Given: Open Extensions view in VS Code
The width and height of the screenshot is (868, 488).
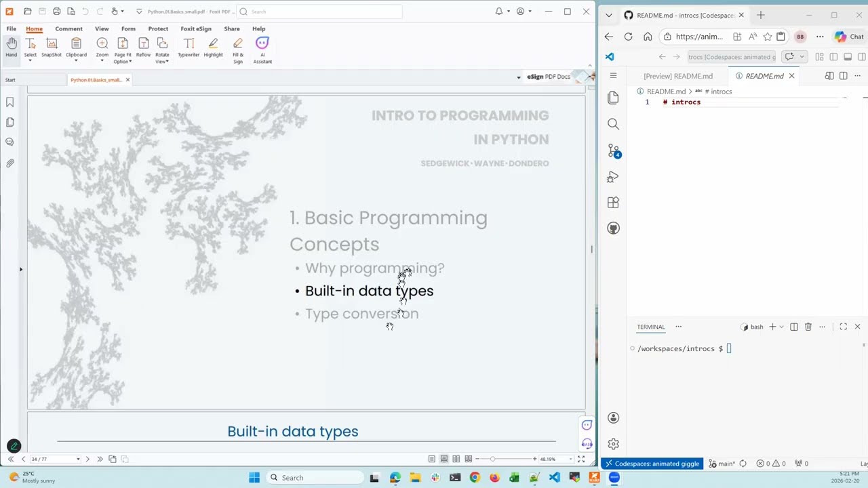Looking at the screenshot, I should click(x=614, y=203).
